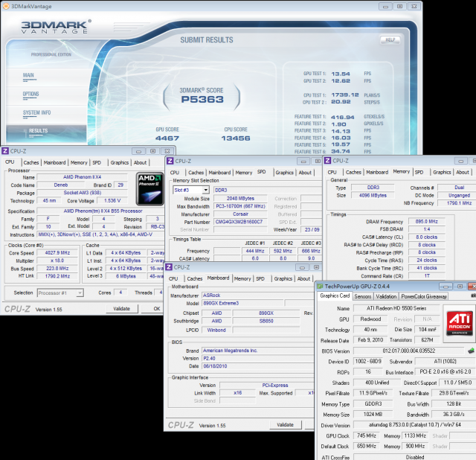Click the Driver Version field in GPU-Z
This screenshot has width=476, height=460.
414,425
